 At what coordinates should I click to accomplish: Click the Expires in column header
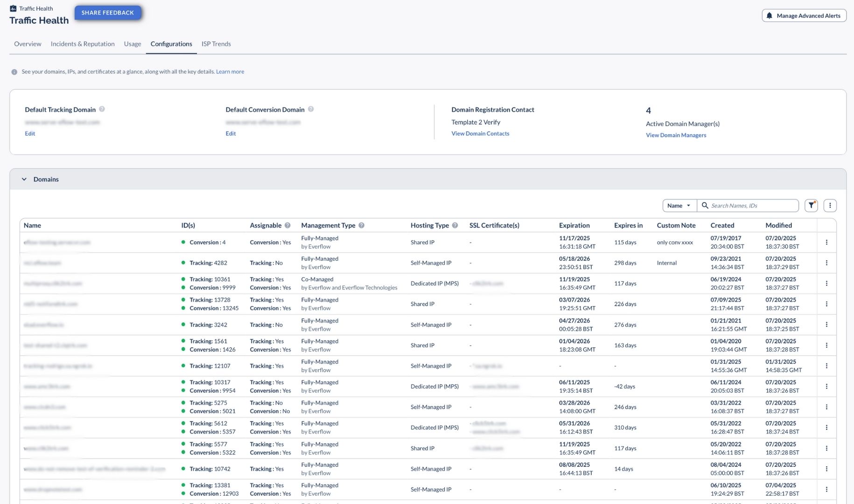(628, 225)
